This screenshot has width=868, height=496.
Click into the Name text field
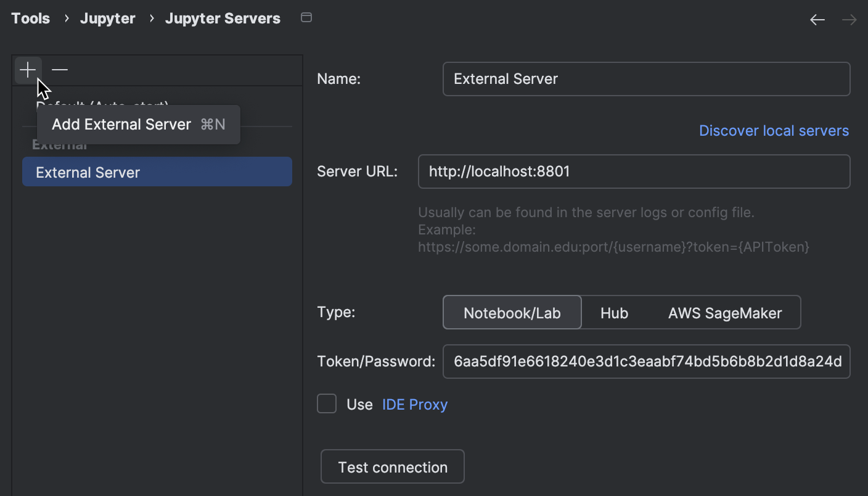646,79
